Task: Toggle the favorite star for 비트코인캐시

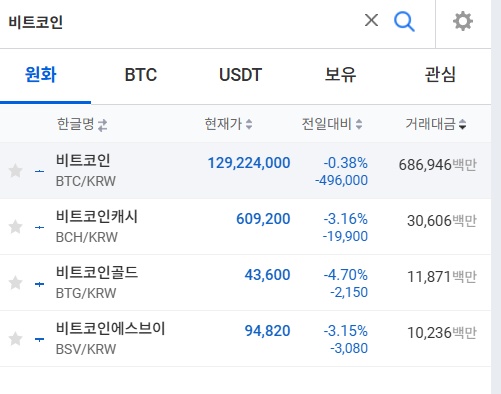Action: [15, 227]
